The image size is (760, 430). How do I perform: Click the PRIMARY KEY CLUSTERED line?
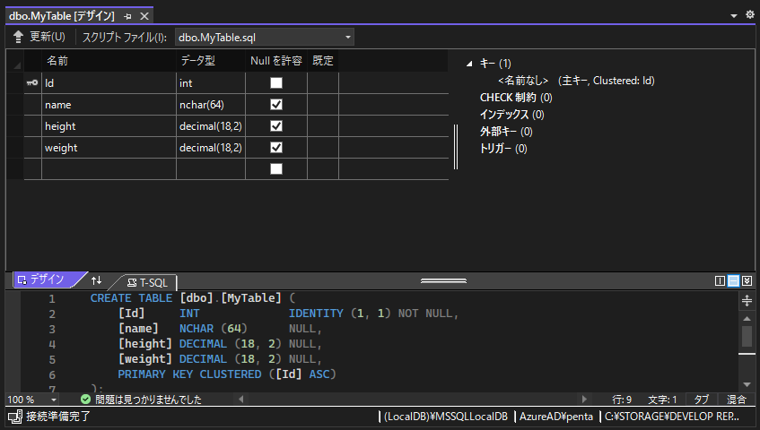pyautogui.click(x=227, y=374)
